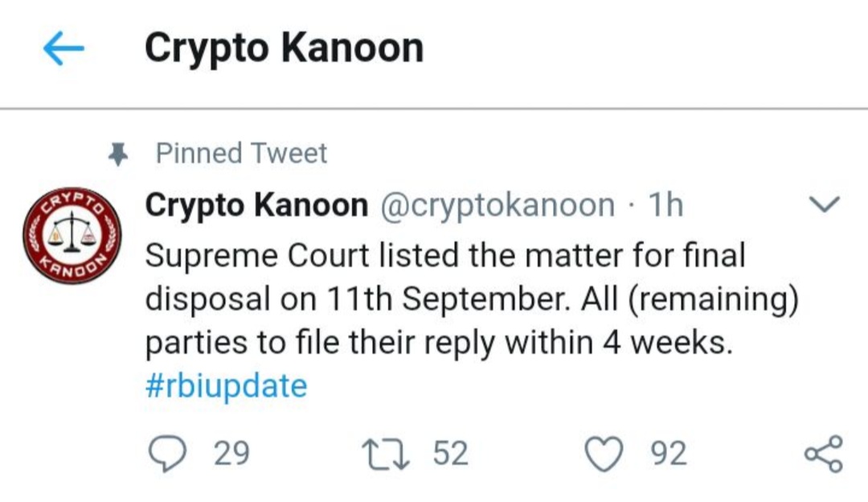The width and height of the screenshot is (868, 502).
Task: Click the @cryptokanoon handle
Action: click(x=496, y=206)
